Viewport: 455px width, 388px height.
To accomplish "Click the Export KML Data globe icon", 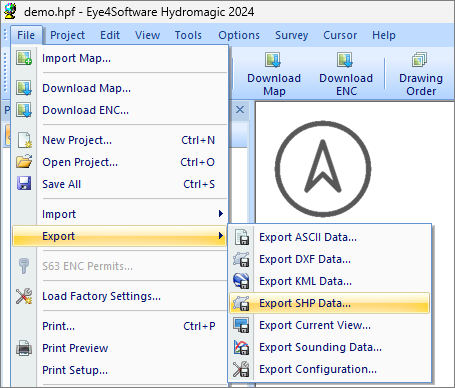I will point(241,281).
